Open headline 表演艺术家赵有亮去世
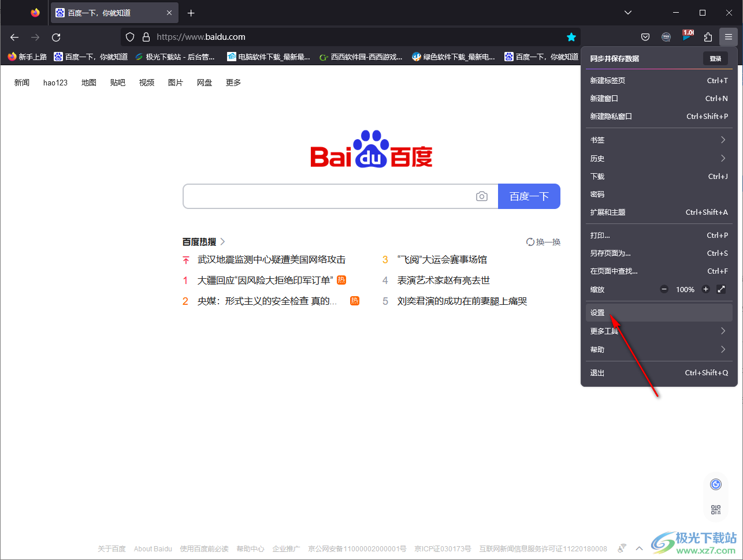Screen dimensions: 743x560 pos(444,281)
